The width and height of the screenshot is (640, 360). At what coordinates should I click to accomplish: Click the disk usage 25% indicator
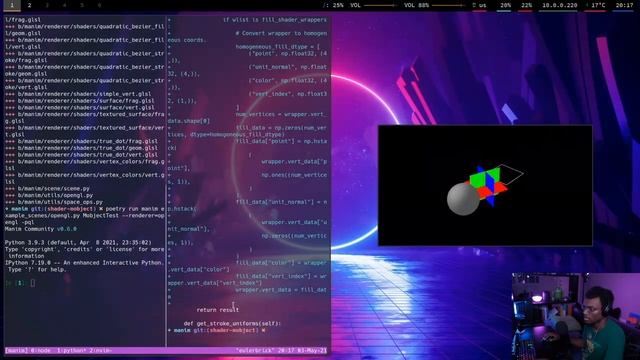pyautogui.click(x=333, y=5)
